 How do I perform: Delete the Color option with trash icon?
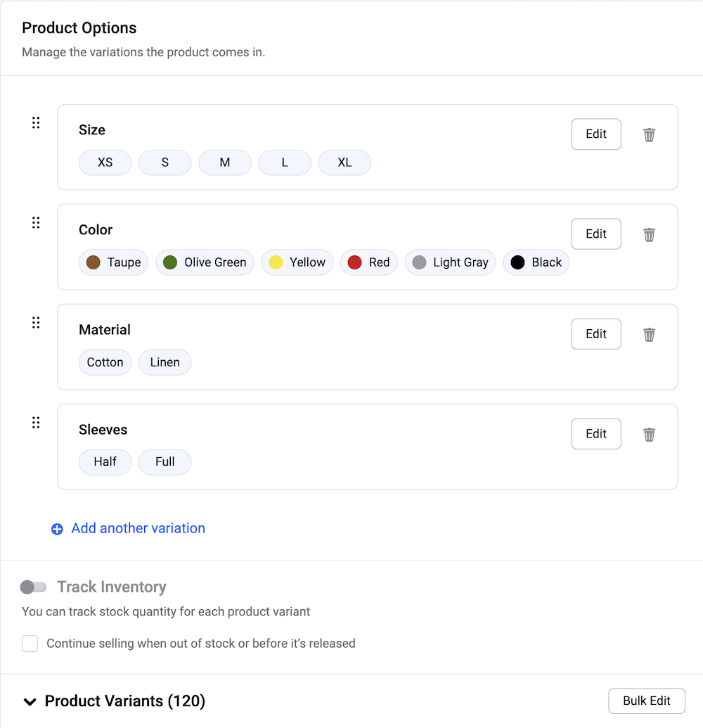(650, 234)
